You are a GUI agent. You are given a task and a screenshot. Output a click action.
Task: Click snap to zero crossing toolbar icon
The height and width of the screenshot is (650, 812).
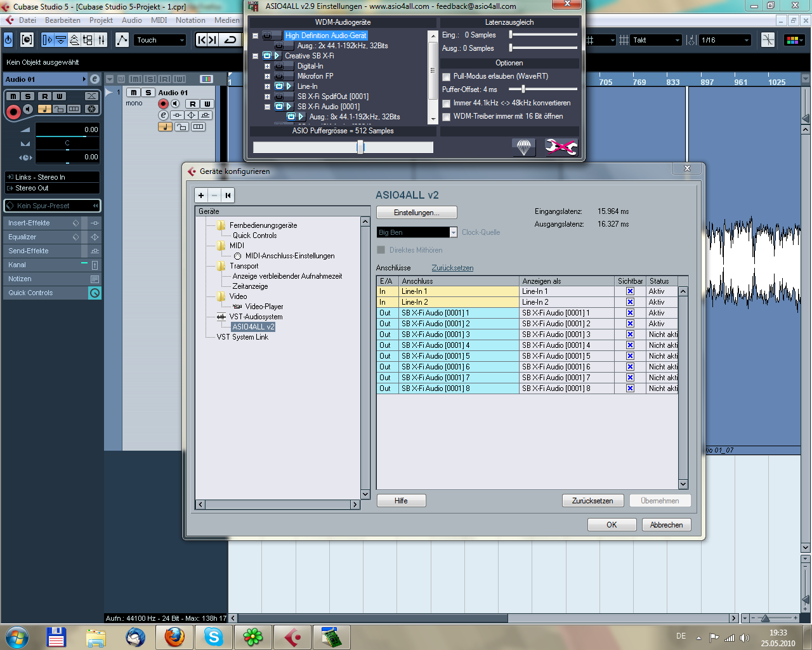pos(768,40)
